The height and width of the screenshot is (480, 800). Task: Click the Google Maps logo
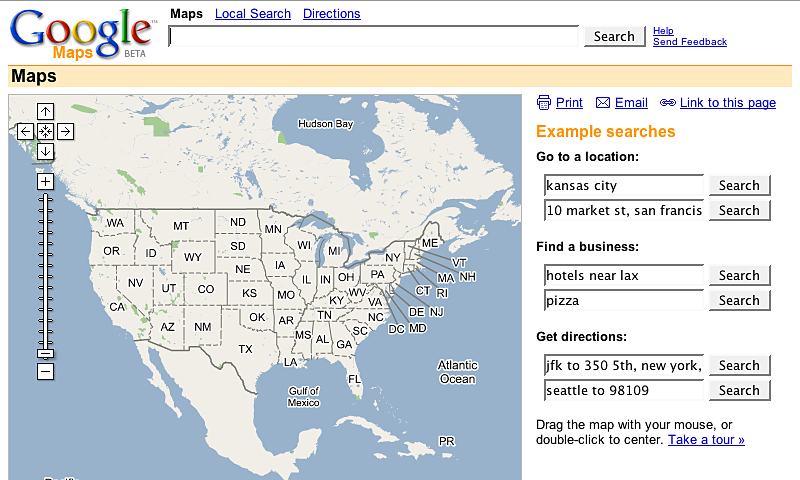coord(82,34)
